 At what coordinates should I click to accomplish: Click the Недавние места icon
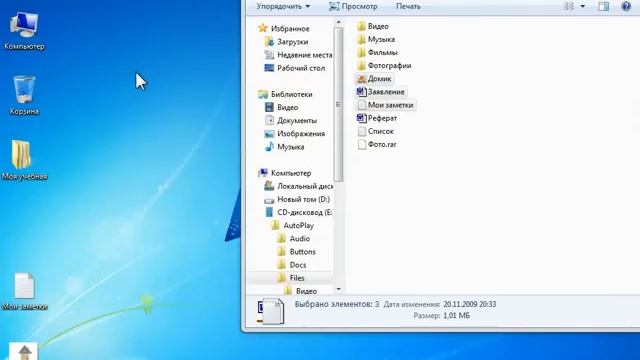pos(269,55)
